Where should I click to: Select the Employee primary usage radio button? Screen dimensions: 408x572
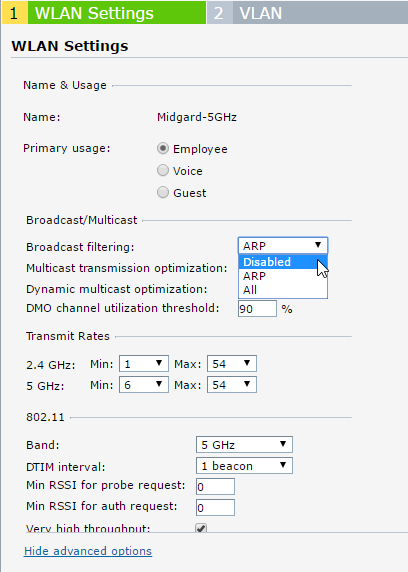[x=163, y=148]
